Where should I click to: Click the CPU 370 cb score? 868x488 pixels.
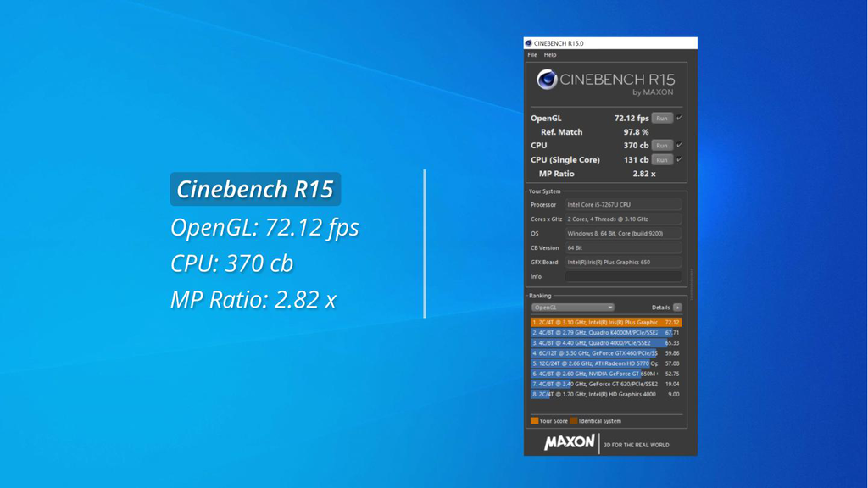click(636, 146)
